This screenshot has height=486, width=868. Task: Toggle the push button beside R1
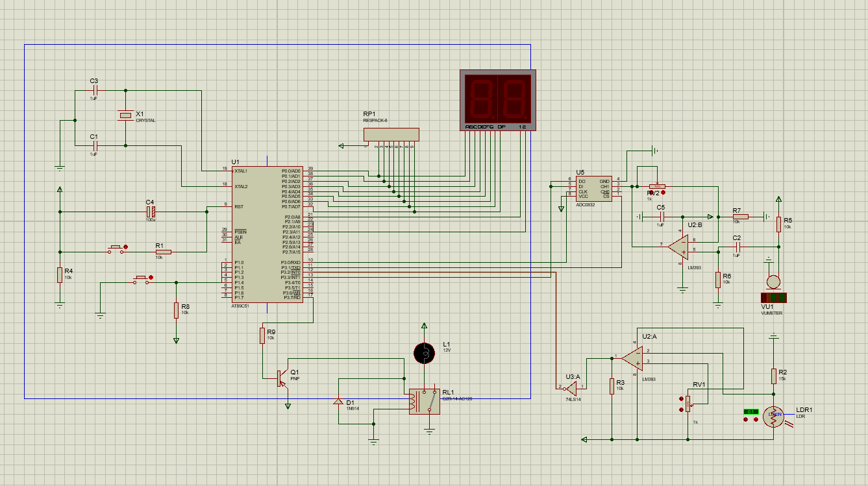click(x=116, y=248)
